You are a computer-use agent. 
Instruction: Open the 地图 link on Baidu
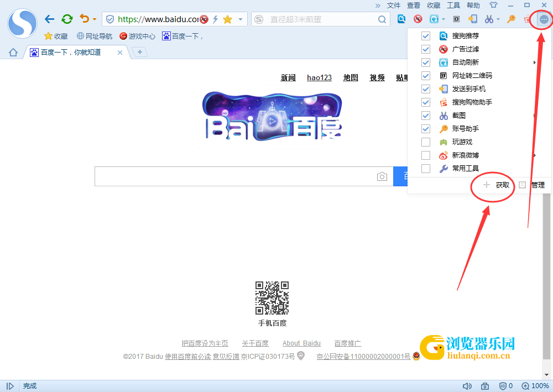pyautogui.click(x=351, y=77)
